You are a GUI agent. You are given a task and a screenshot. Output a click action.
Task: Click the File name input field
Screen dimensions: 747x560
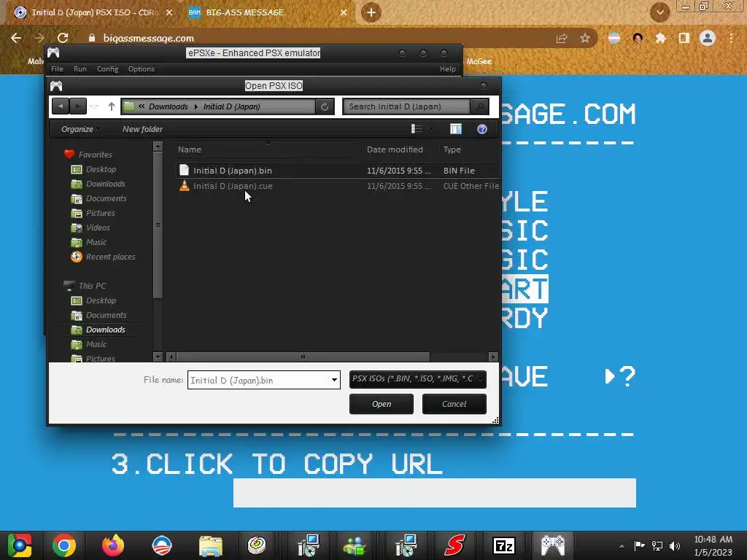(259, 380)
